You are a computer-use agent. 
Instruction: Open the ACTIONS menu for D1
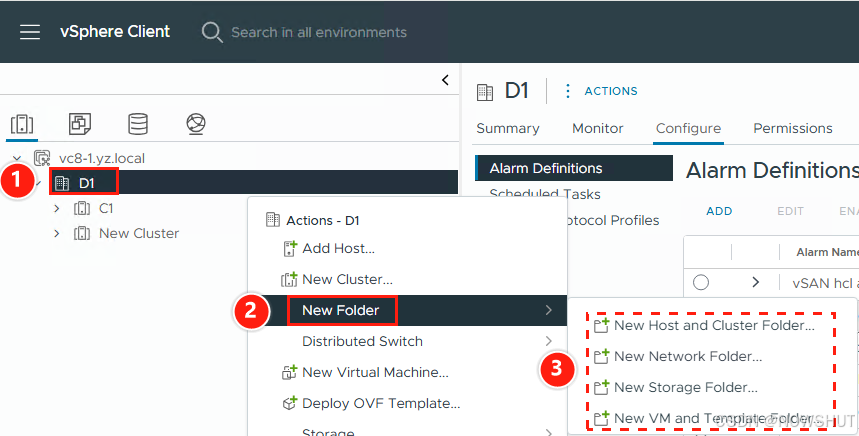pos(601,91)
